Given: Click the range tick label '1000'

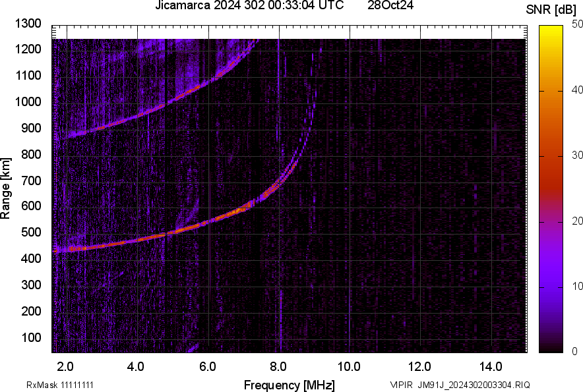Looking at the screenshot, I should [28, 101].
